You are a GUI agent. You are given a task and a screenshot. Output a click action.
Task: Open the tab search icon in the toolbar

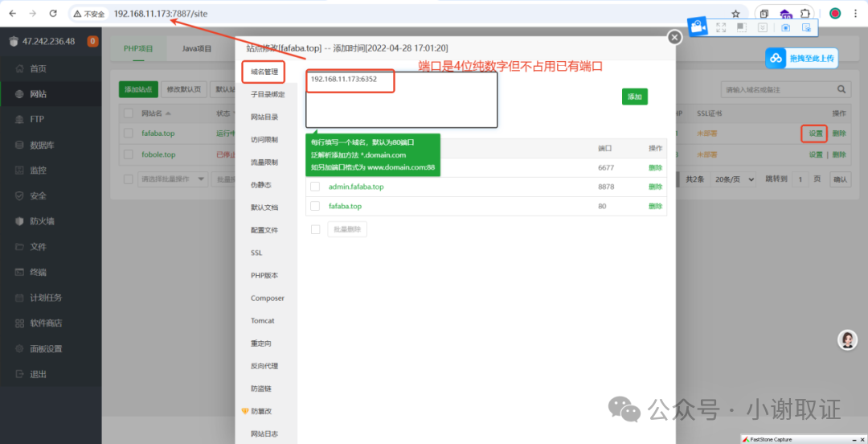(764, 14)
